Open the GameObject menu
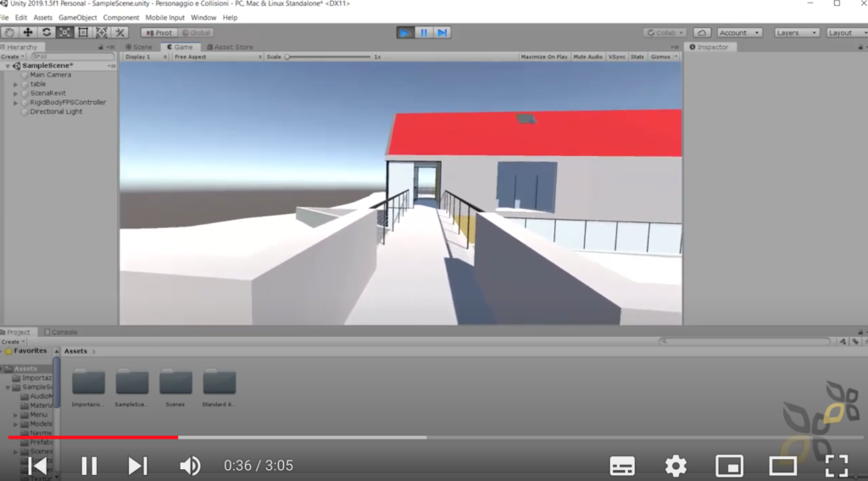The image size is (868, 481). coord(77,18)
